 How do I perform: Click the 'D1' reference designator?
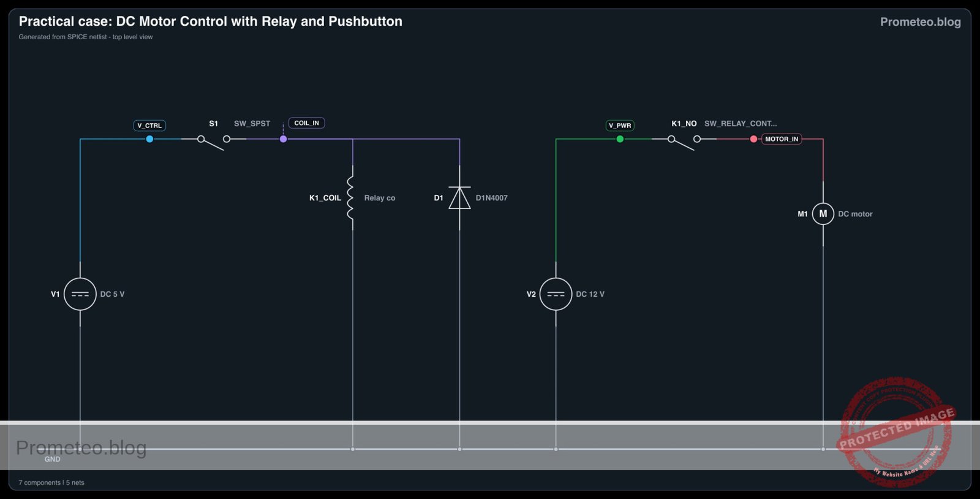point(439,198)
